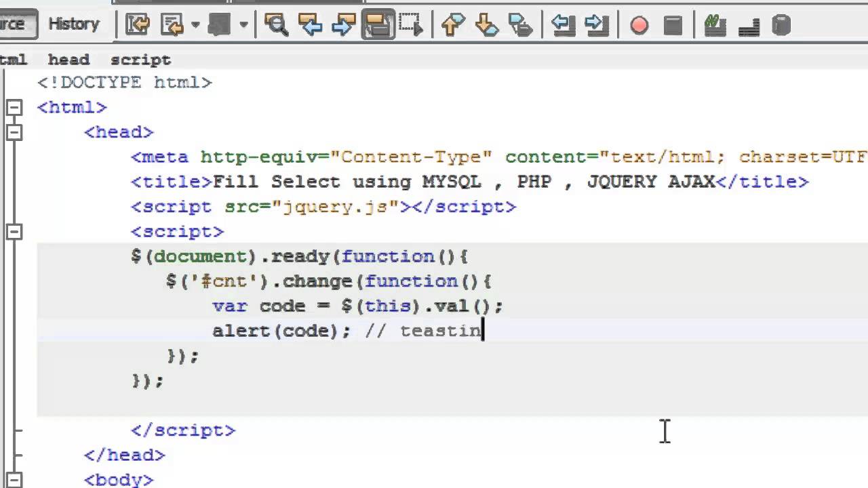Click the opening <head> tag text
The width and height of the screenshot is (868, 488).
click(x=119, y=132)
